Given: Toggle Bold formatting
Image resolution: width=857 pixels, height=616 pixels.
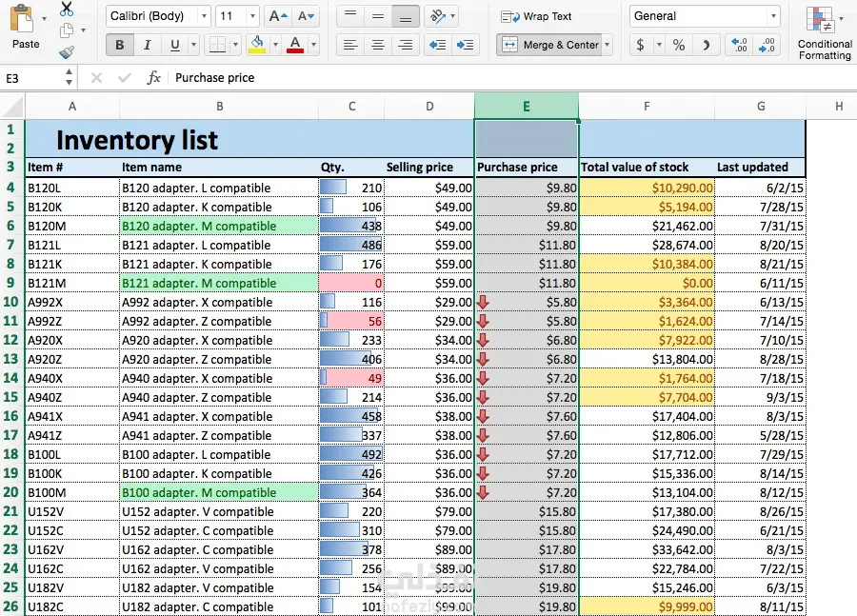Looking at the screenshot, I should tap(120, 45).
